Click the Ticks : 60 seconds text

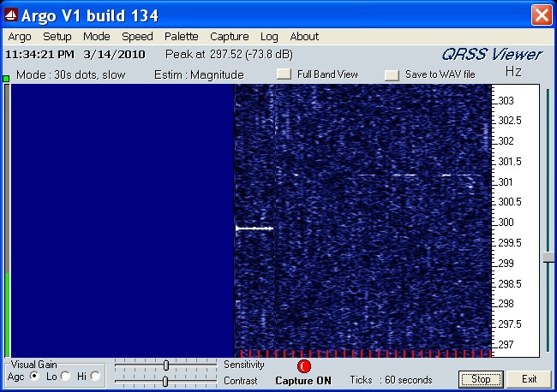pos(391,380)
